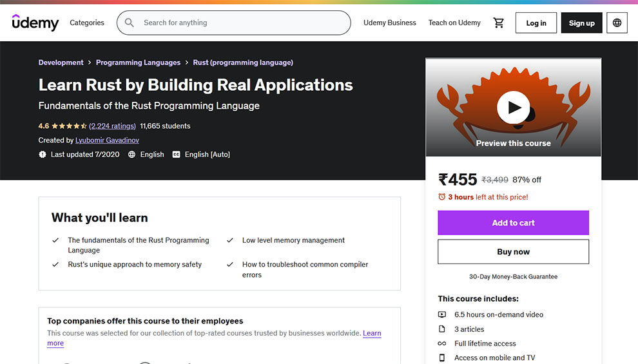Click the 3 articles text
This screenshot has height=364, width=638.
[x=469, y=329]
